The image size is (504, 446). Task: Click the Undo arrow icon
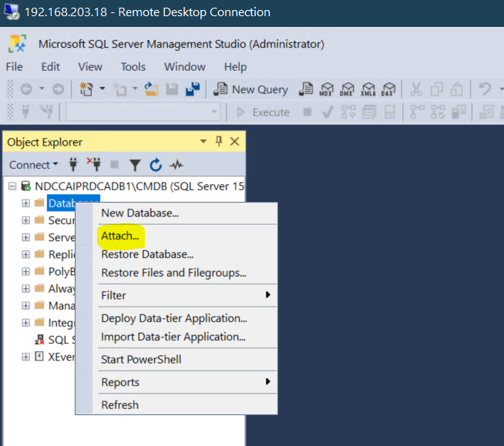[485, 89]
